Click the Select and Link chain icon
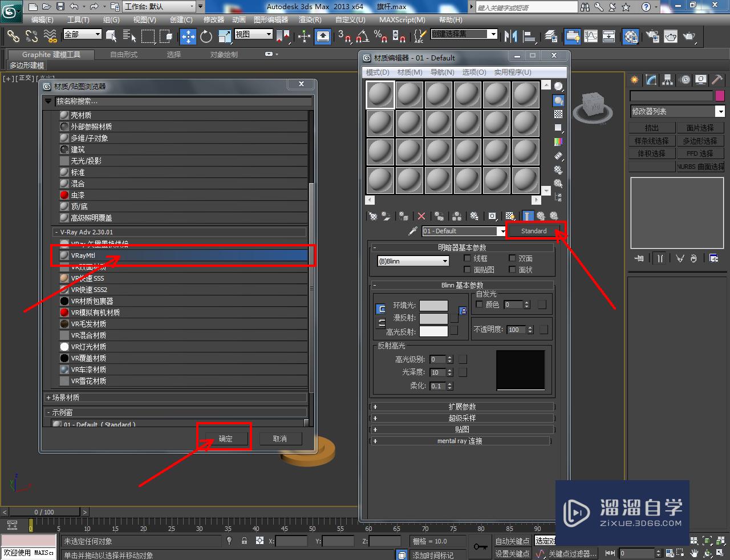 (13, 36)
